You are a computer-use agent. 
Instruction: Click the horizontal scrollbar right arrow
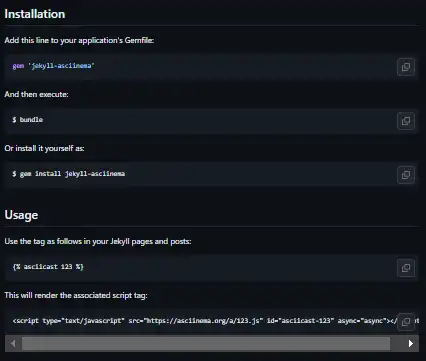(411, 343)
